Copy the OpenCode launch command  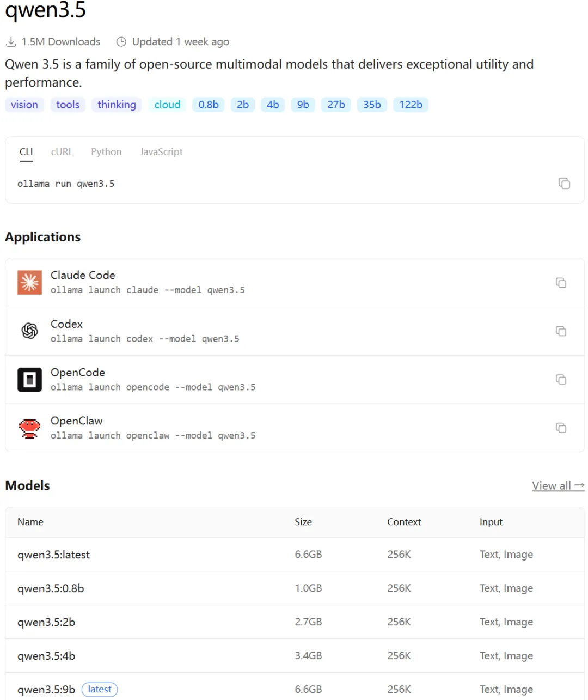[x=561, y=380]
